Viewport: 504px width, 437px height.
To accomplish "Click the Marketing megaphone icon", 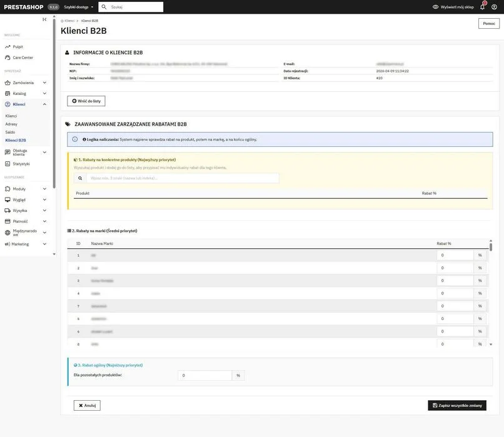I will tap(8, 244).
